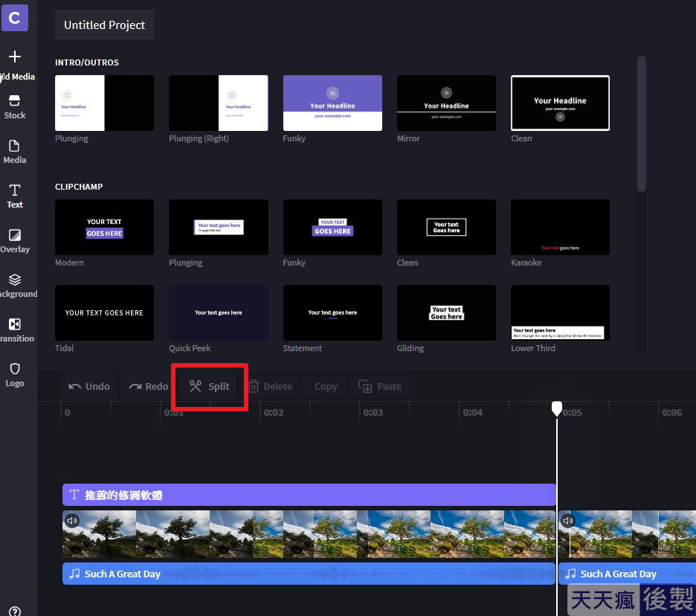696x616 pixels.
Task: Click the Paste toolbar button
Action: click(380, 386)
